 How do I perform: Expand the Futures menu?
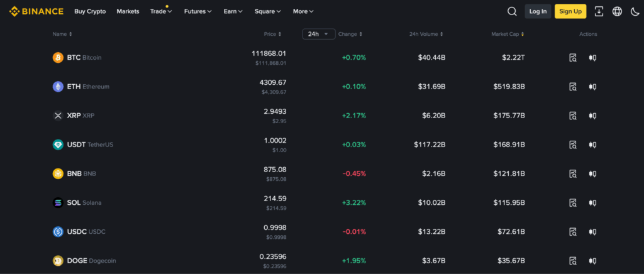pyautogui.click(x=197, y=11)
